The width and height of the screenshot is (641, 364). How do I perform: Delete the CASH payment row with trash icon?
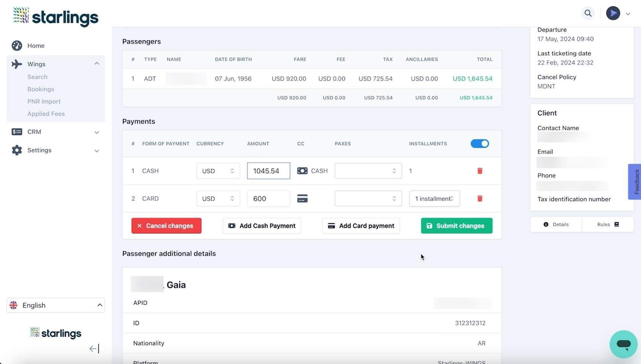(480, 171)
